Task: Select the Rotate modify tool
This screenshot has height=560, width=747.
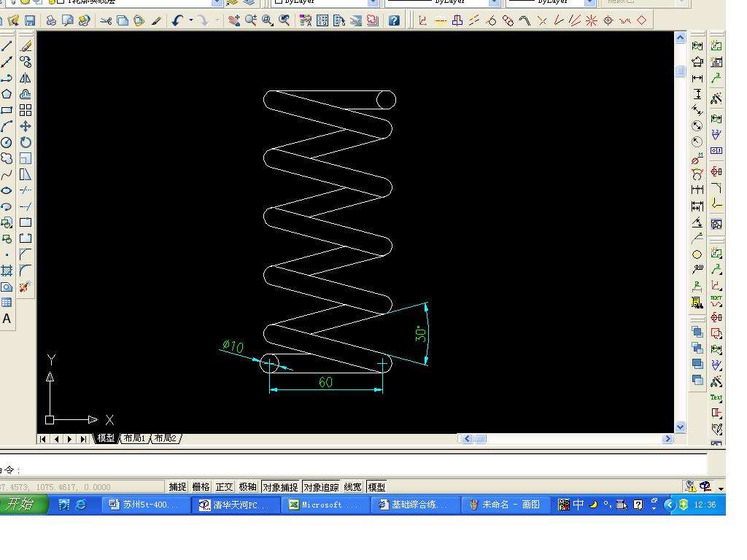Action: point(26,142)
